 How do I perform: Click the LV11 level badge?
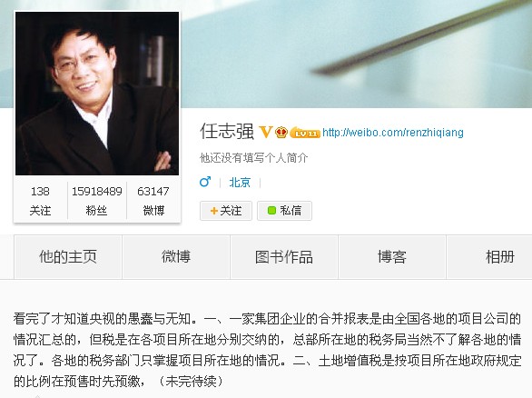305,133
